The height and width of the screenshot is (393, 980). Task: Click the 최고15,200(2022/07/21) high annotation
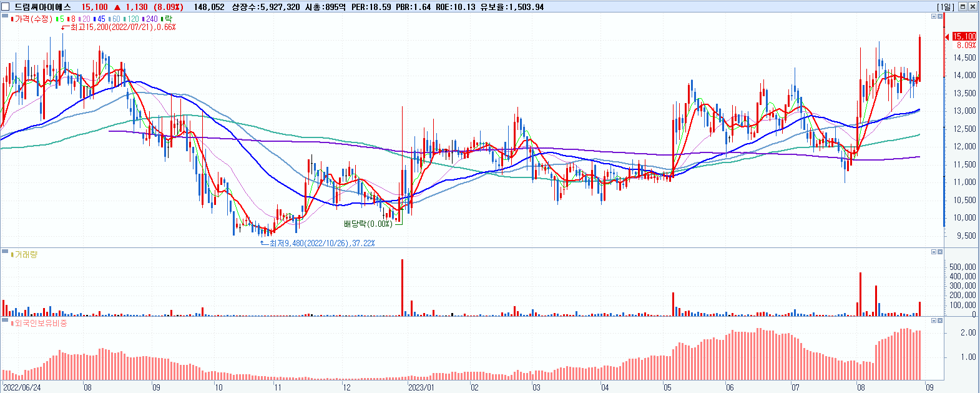click(122, 27)
